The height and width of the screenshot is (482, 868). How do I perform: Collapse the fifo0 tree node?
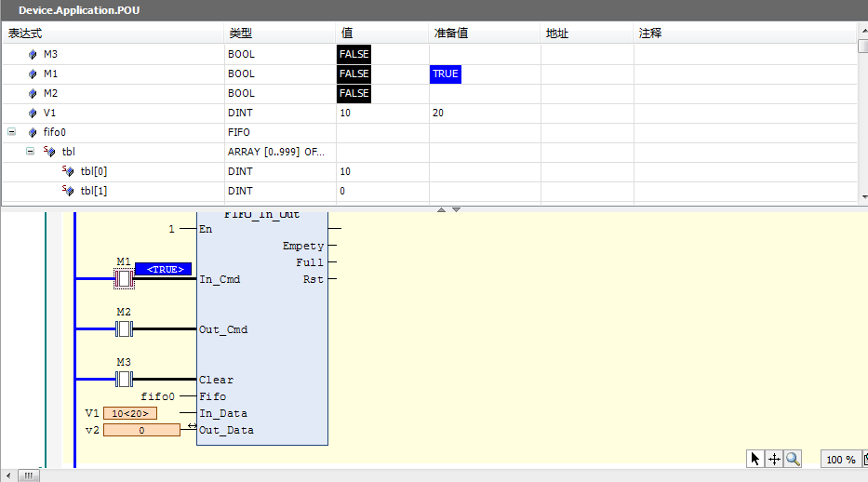(11, 132)
